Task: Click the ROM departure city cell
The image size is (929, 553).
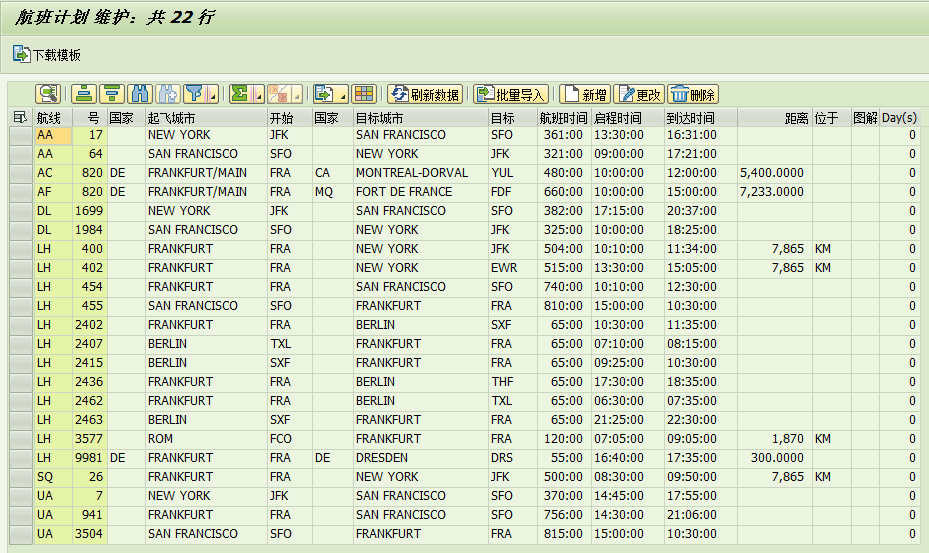Action: [206, 439]
